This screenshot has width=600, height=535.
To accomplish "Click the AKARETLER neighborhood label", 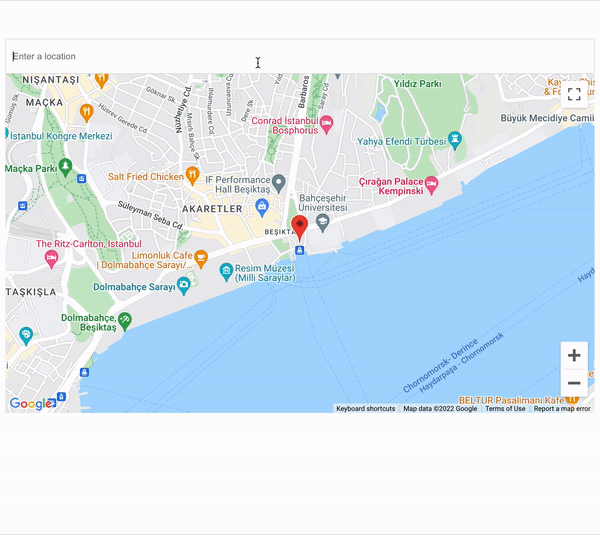I will point(212,209).
